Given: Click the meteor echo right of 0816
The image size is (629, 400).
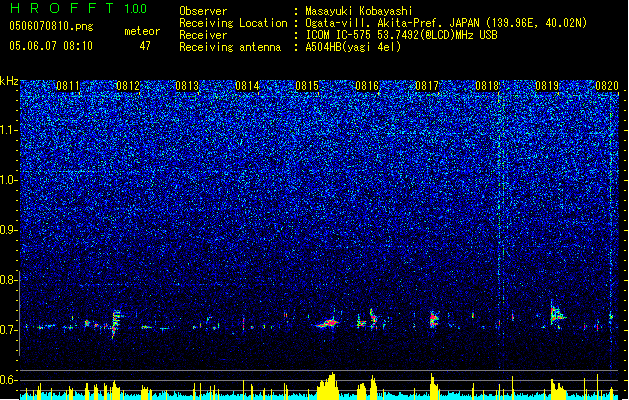Looking at the screenshot, I should click(x=373, y=317).
